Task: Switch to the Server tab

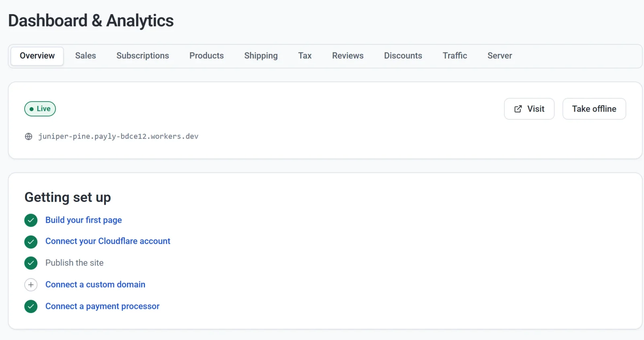Action: point(500,56)
